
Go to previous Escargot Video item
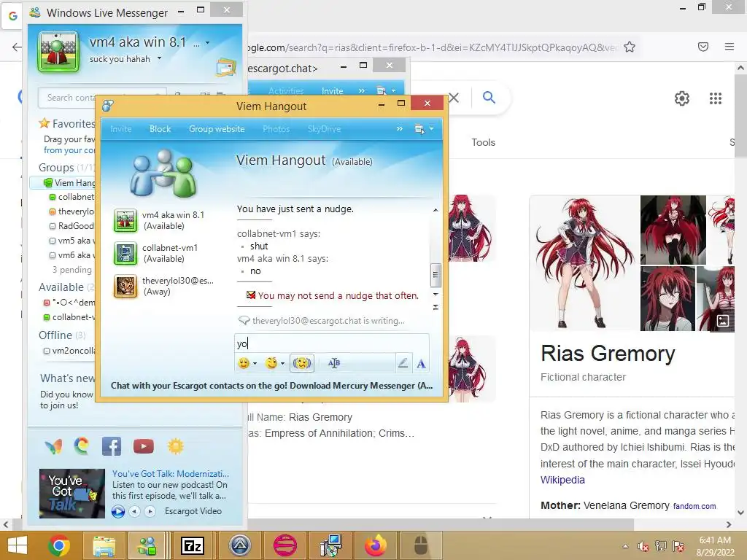[x=135, y=511]
